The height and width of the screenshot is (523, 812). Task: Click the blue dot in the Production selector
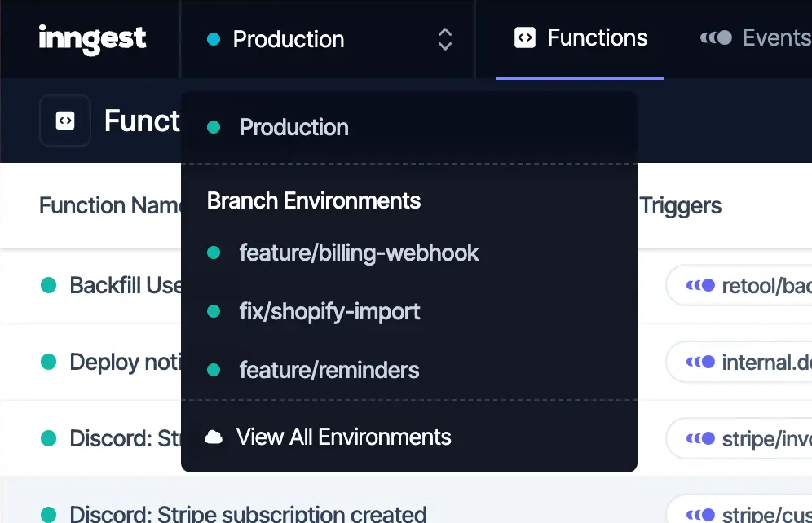coord(214,39)
